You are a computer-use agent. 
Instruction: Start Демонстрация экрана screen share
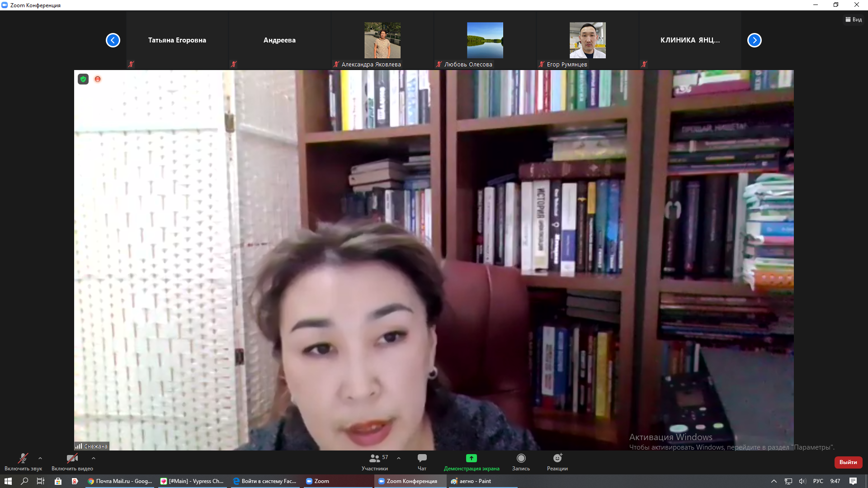[x=472, y=462]
